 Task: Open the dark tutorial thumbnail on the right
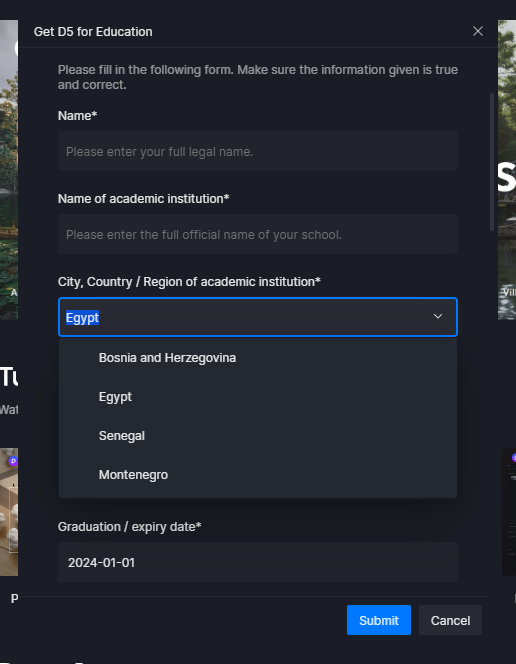click(x=509, y=512)
